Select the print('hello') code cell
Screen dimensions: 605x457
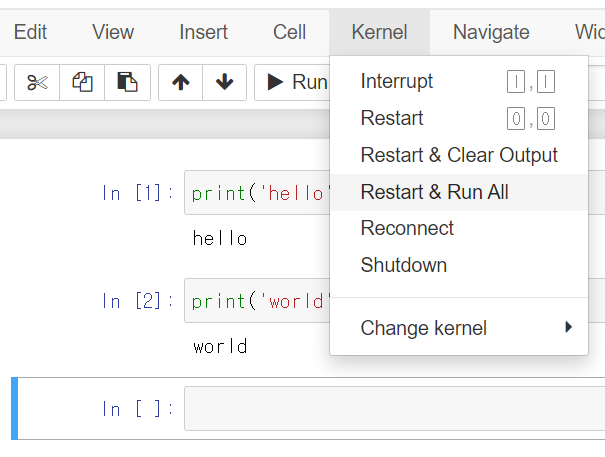(x=257, y=193)
